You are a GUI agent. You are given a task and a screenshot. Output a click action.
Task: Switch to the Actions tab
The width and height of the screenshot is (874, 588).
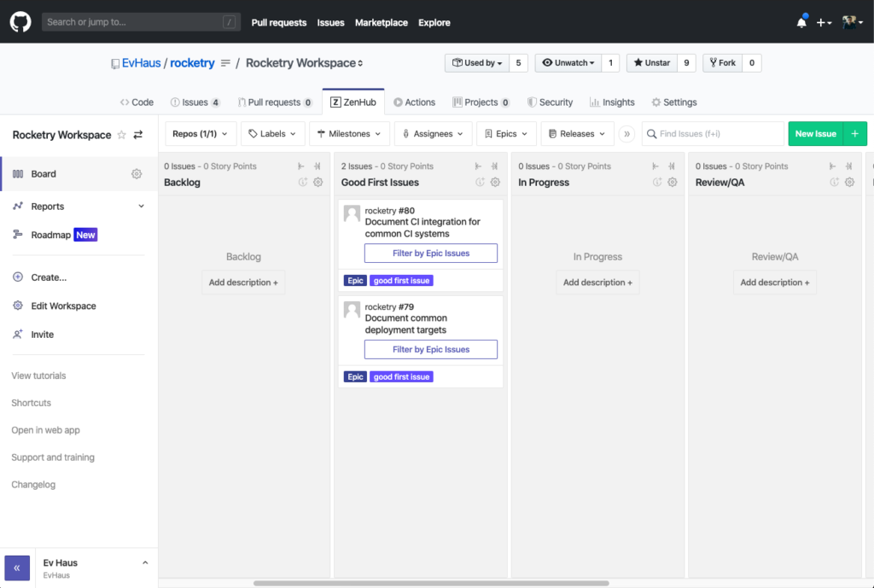[x=414, y=102]
